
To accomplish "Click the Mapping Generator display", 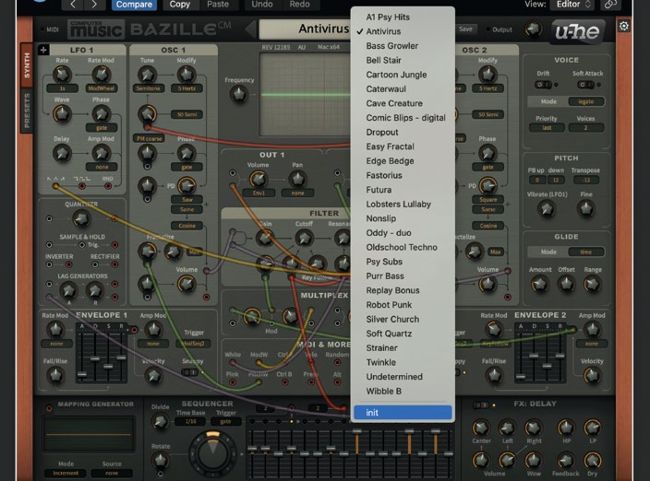I will [89, 434].
